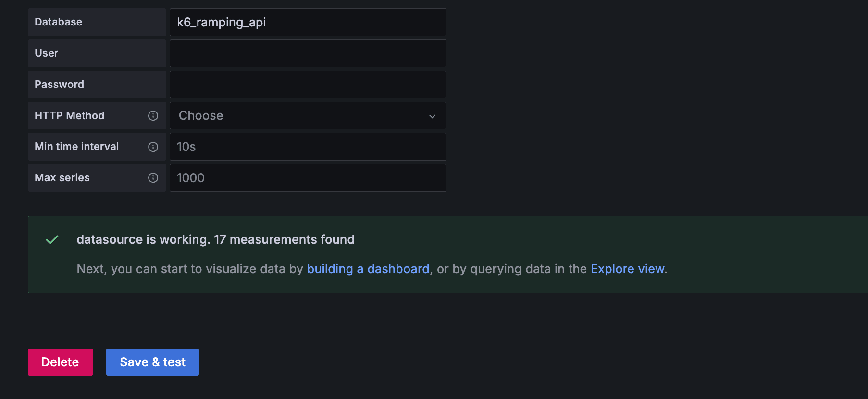Click the Password field label
Image resolution: width=868 pixels, height=399 pixels.
[60, 85]
